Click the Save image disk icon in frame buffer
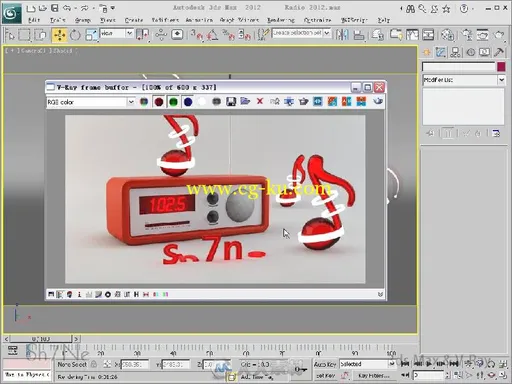 (x=231, y=101)
